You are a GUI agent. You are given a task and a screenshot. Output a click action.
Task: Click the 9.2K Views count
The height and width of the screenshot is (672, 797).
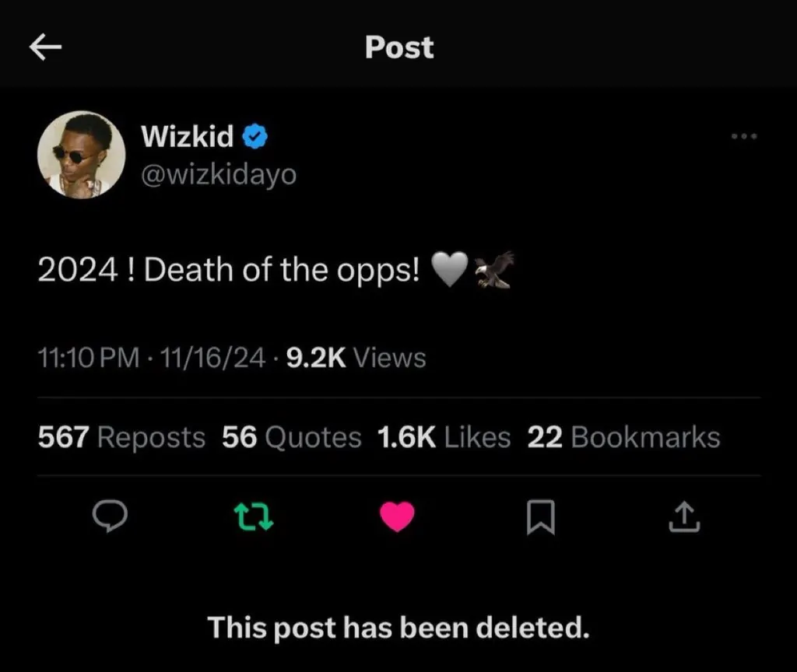coord(356,358)
